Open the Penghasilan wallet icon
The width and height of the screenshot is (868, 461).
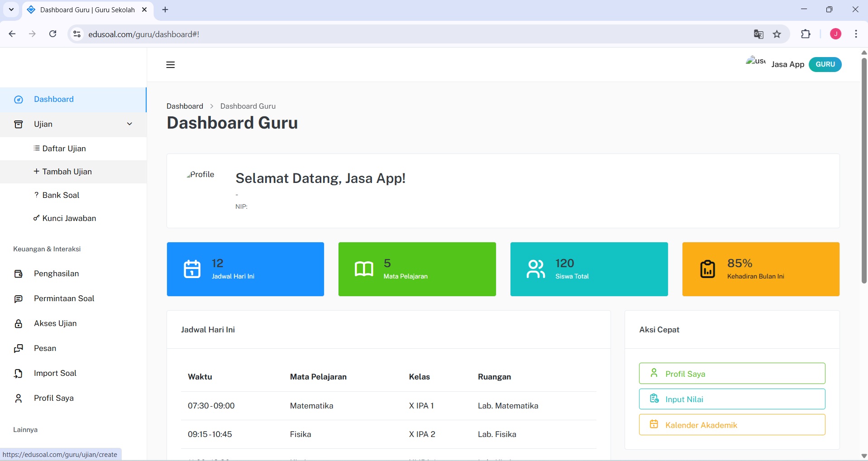(18, 274)
